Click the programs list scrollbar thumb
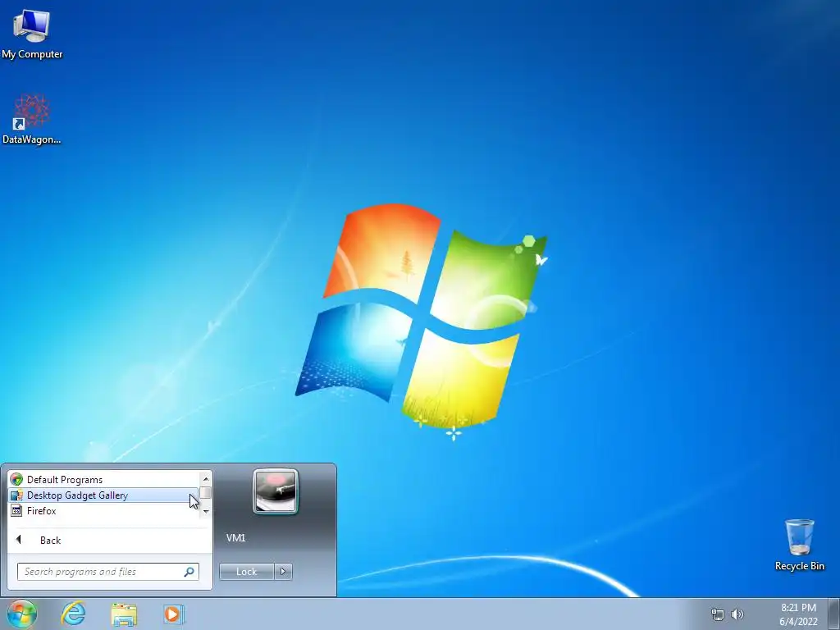This screenshot has width=840, height=630. tap(206, 492)
